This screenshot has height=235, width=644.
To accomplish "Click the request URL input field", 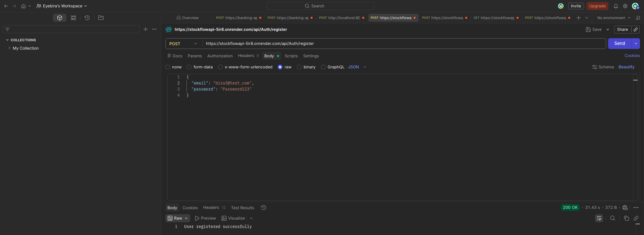I will click(404, 44).
